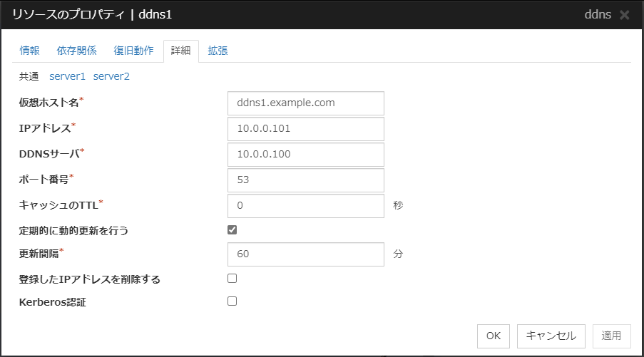Switch to the 情報 tab

pyautogui.click(x=30, y=51)
